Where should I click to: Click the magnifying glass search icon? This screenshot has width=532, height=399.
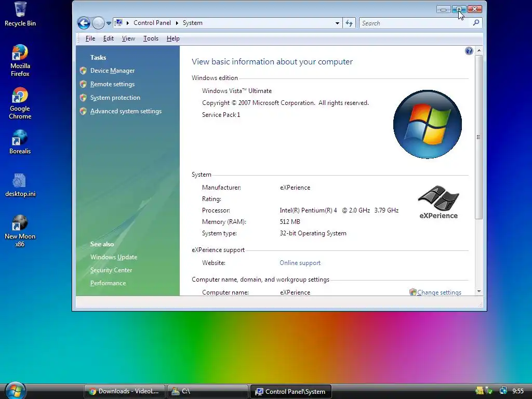click(x=476, y=23)
